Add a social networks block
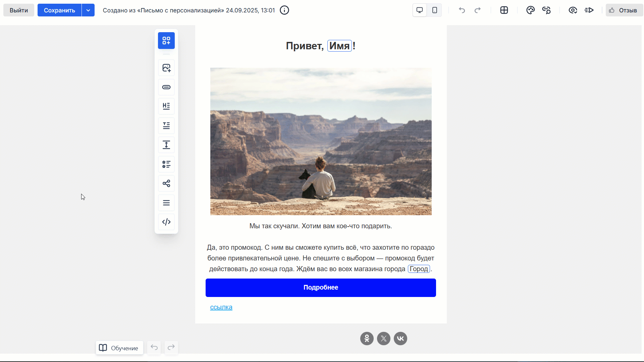The height and width of the screenshot is (362, 644). [x=166, y=183]
